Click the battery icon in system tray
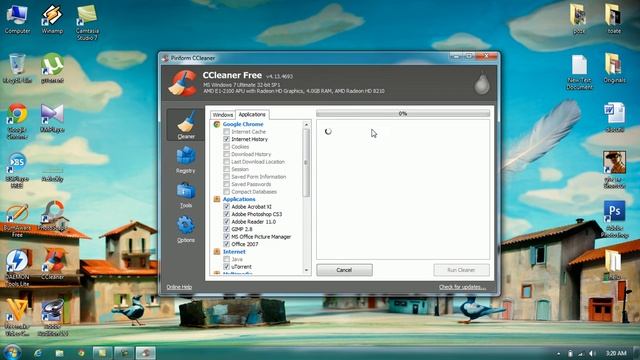The height and width of the screenshot is (360, 640). tap(570, 353)
